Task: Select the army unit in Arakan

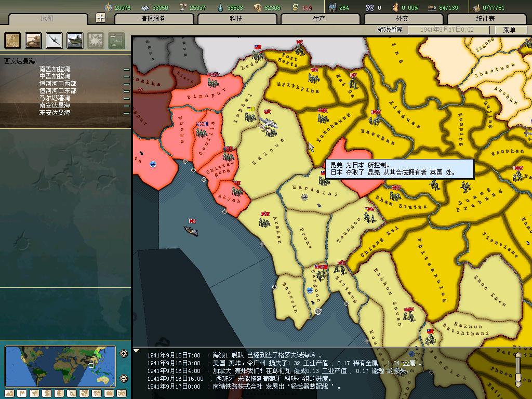Action: tap(264, 222)
